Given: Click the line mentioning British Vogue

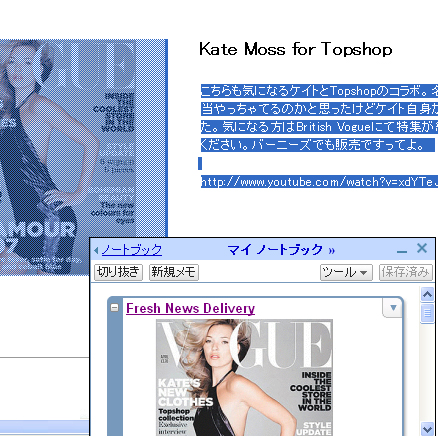Looking at the screenshot, I should tap(319, 127).
